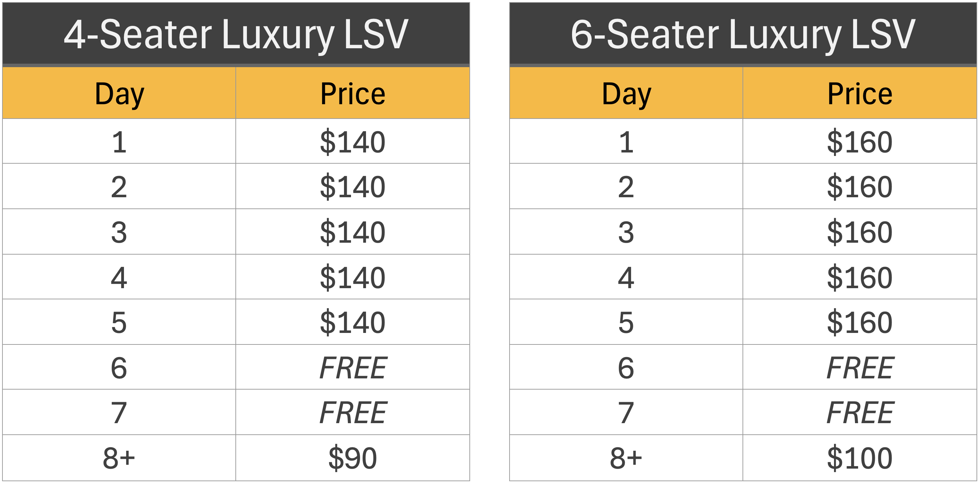
Task: Select the Day header in 4-Seater table
Action: pyautogui.click(x=119, y=93)
